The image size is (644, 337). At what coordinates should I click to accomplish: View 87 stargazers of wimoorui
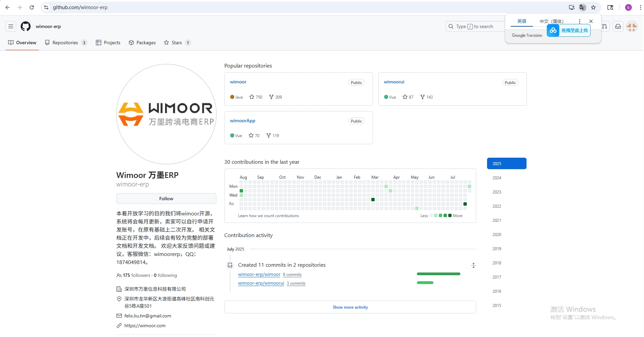click(408, 97)
